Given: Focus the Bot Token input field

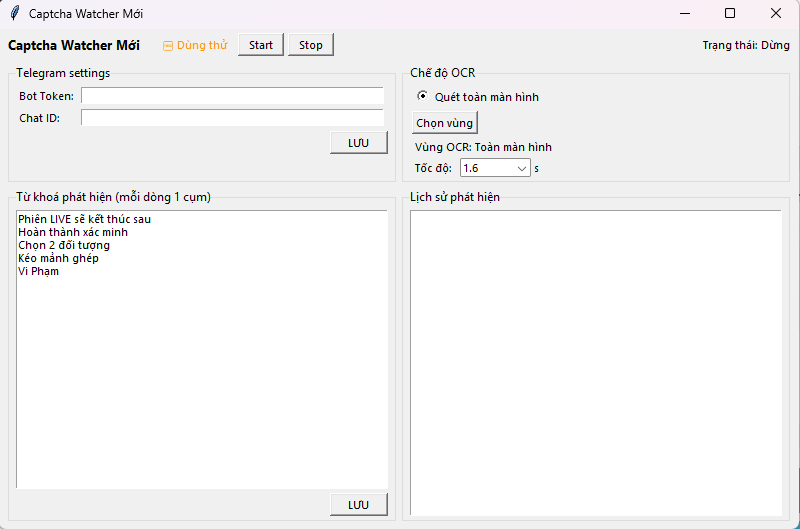Looking at the screenshot, I should 232,96.
